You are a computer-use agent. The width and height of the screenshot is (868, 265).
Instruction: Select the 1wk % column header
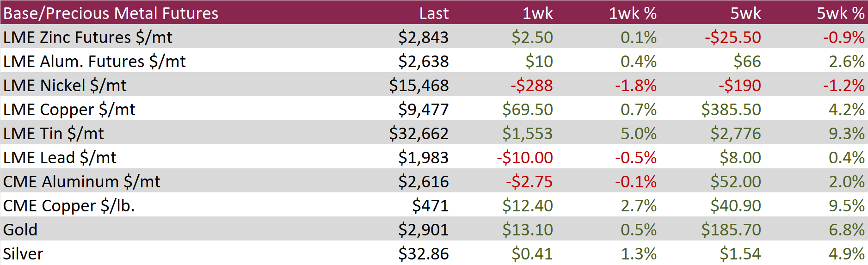click(633, 13)
